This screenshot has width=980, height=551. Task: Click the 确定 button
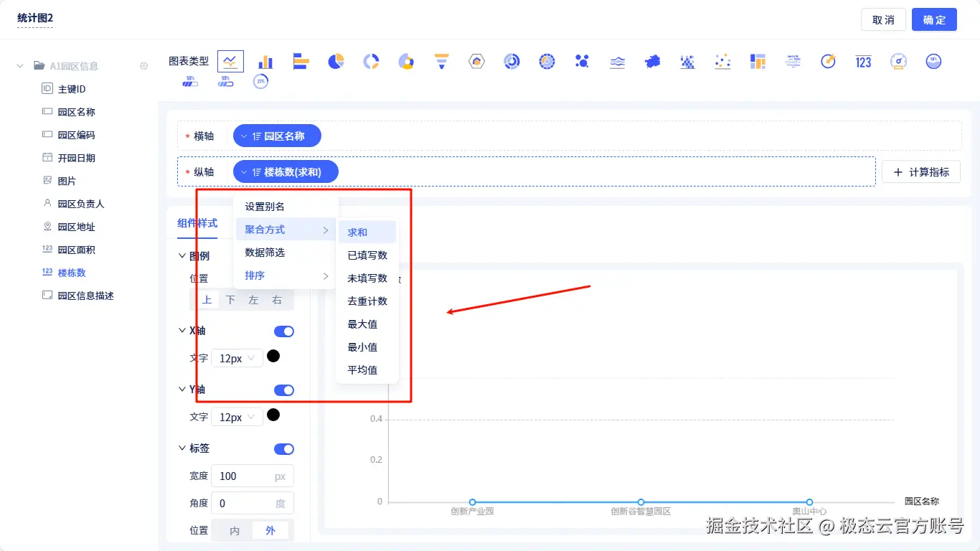coord(934,19)
